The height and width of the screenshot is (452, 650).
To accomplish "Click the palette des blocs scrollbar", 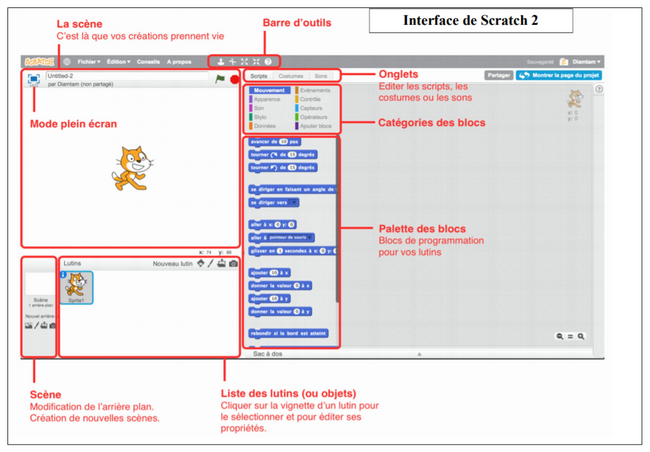I will point(337,220).
